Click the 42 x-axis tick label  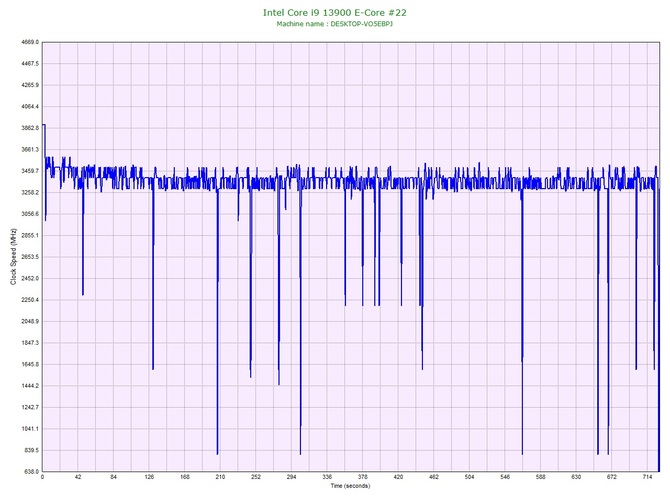[x=78, y=477]
